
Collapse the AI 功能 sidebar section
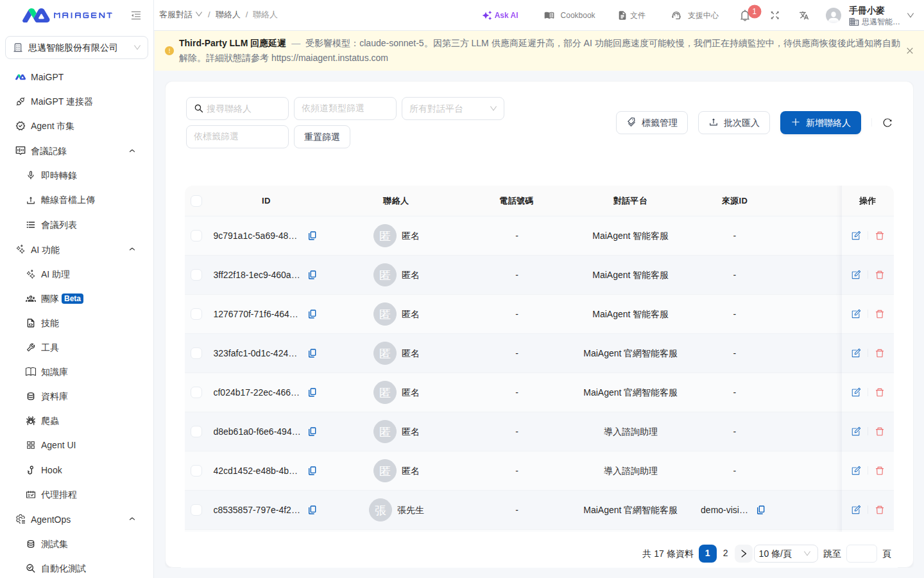pyautogui.click(x=132, y=249)
